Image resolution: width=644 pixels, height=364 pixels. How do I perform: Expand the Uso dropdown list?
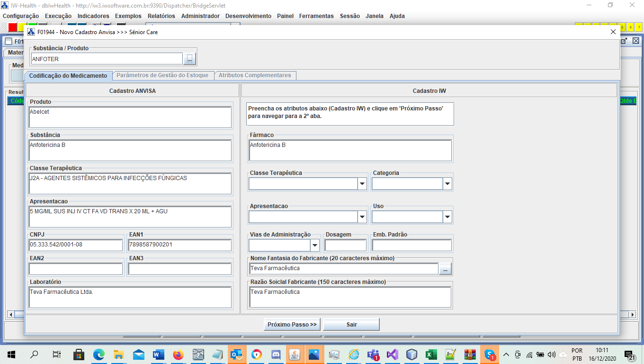click(447, 217)
